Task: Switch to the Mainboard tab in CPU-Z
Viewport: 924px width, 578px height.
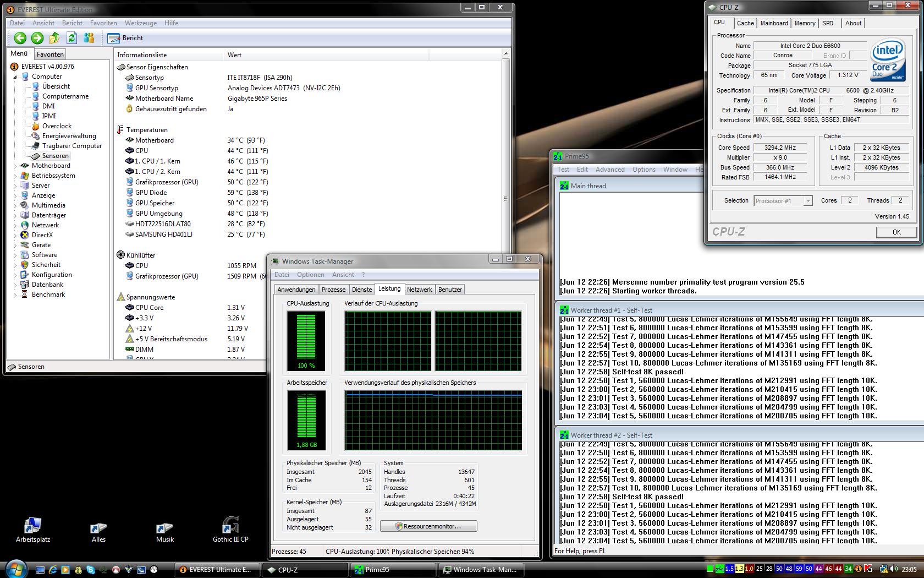Action: click(x=774, y=23)
